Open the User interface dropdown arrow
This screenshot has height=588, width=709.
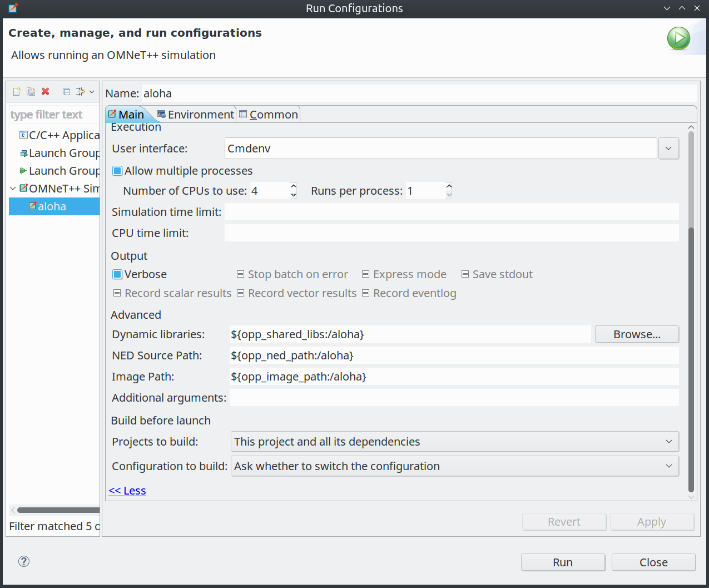(x=668, y=149)
